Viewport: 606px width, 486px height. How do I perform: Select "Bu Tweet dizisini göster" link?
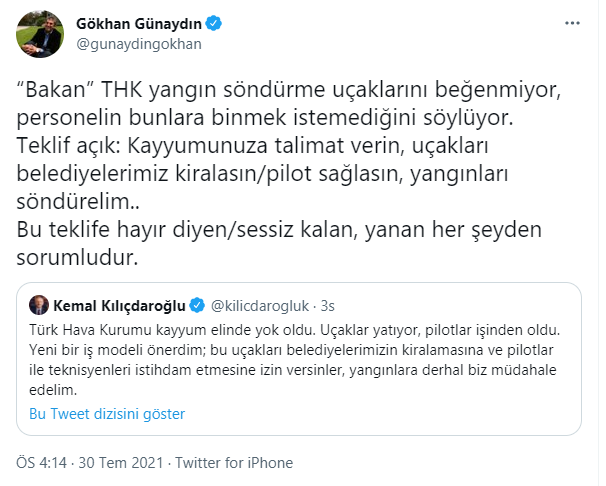(x=107, y=412)
